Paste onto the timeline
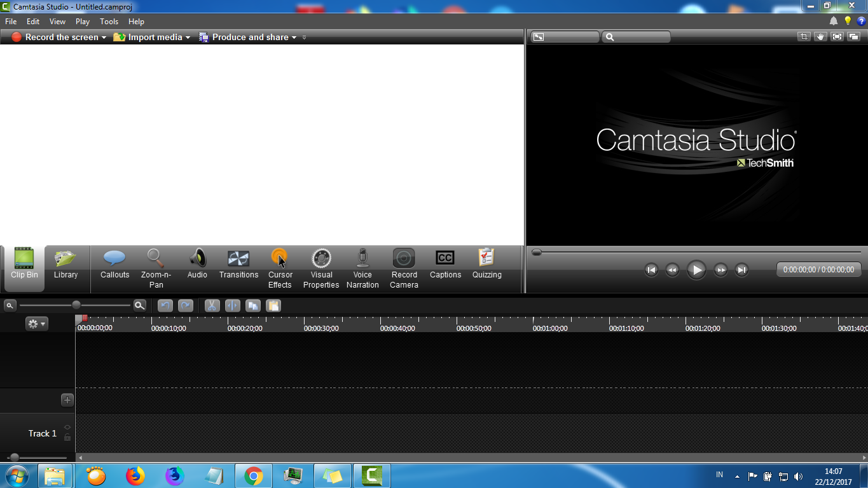868x488 pixels. click(x=273, y=306)
